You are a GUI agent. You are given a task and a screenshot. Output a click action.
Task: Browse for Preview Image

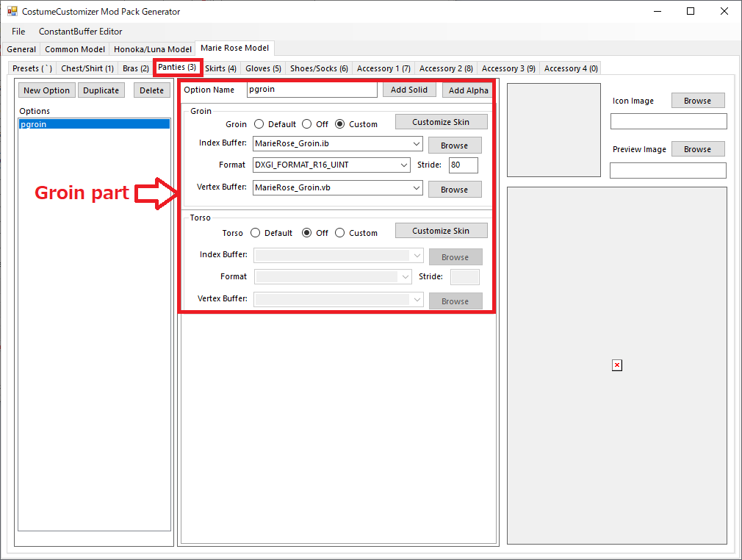[697, 149]
